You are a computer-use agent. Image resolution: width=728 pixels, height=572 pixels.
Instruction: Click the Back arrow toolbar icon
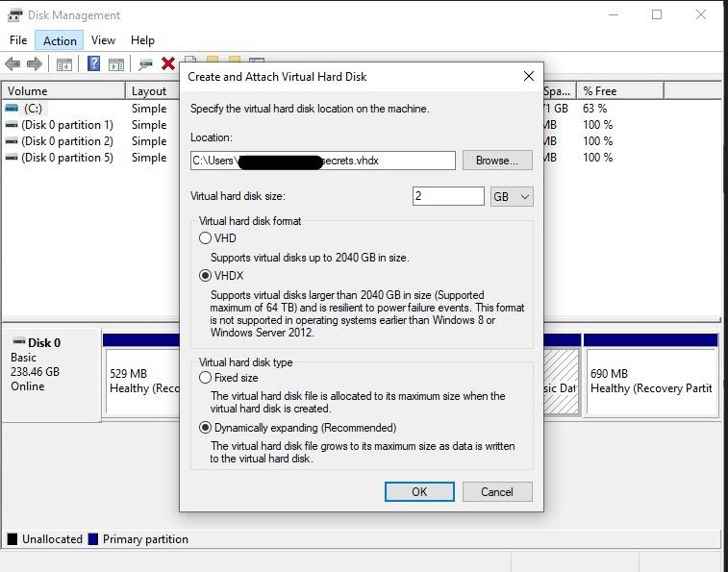[x=13, y=63]
